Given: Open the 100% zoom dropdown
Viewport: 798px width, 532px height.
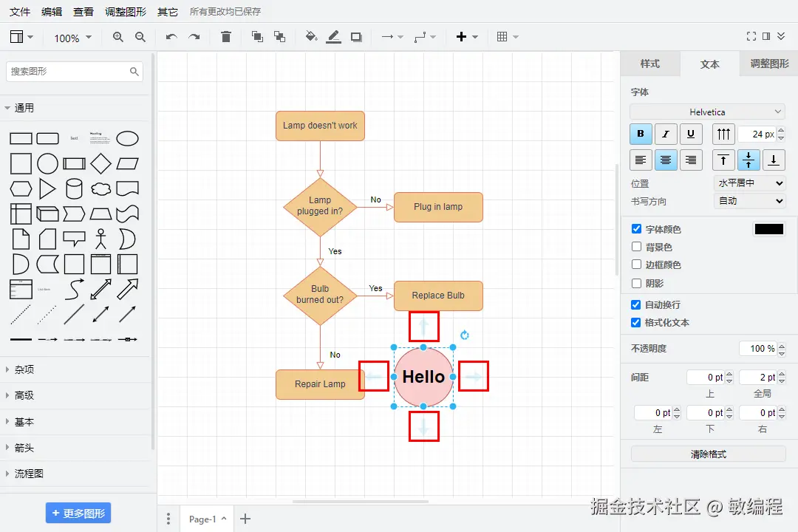Looking at the screenshot, I should [73, 38].
